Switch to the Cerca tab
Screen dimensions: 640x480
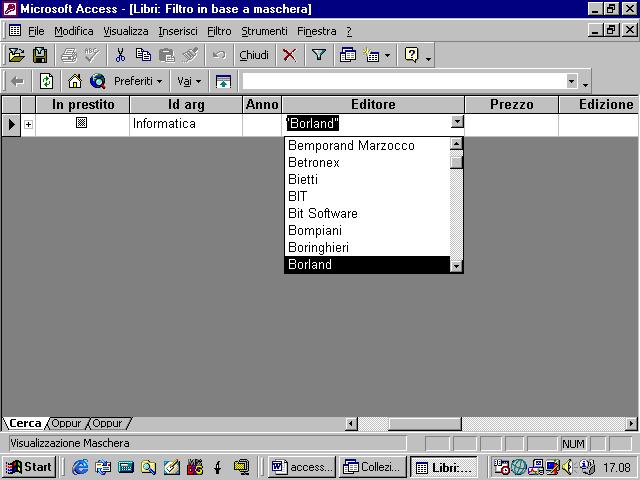[x=25, y=423]
